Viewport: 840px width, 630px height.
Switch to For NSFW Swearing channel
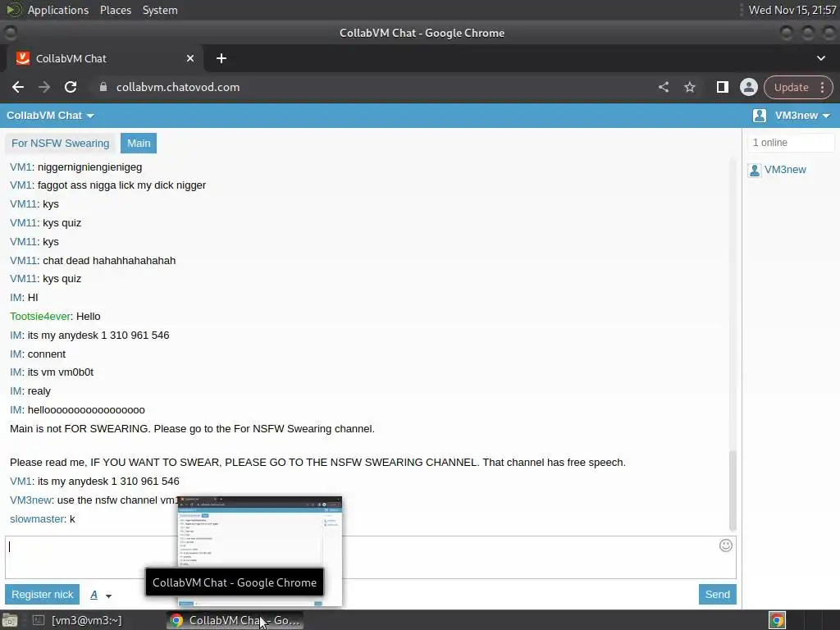(x=60, y=144)
